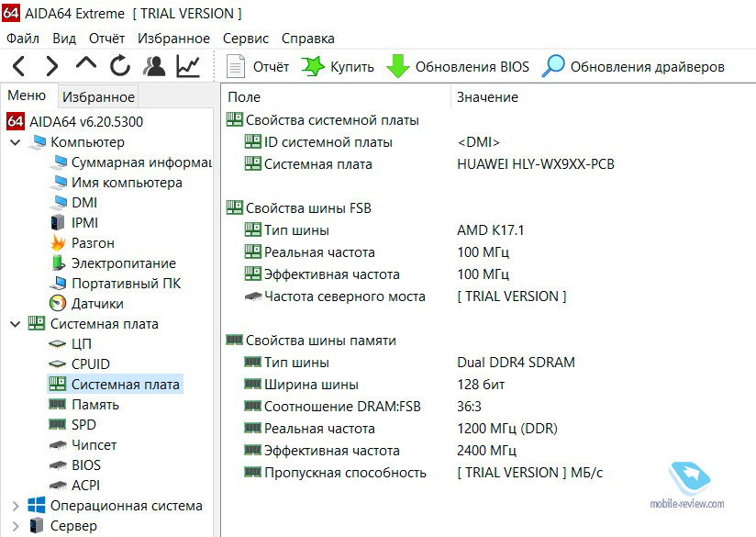Open the Датчики gauge item
756x537 pixels.
(86, 304)
